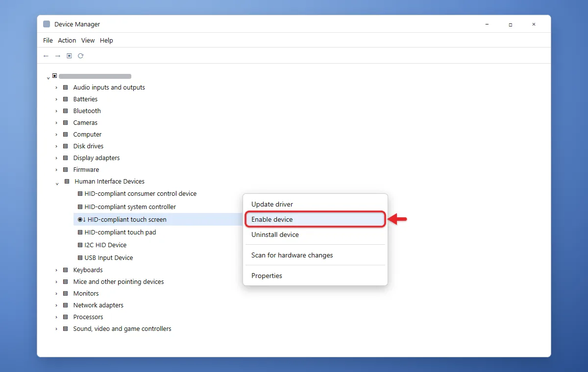Click the Forward arrow in the toolbar
This screenshot has height=372, width=588.
pyautogui.click(x=58, y=56)
